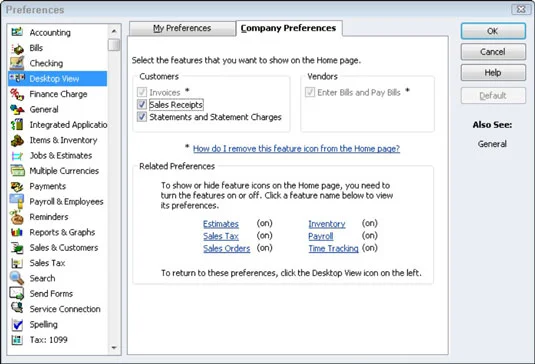Click the Default button
535x364 pixels.
[493, 96]
